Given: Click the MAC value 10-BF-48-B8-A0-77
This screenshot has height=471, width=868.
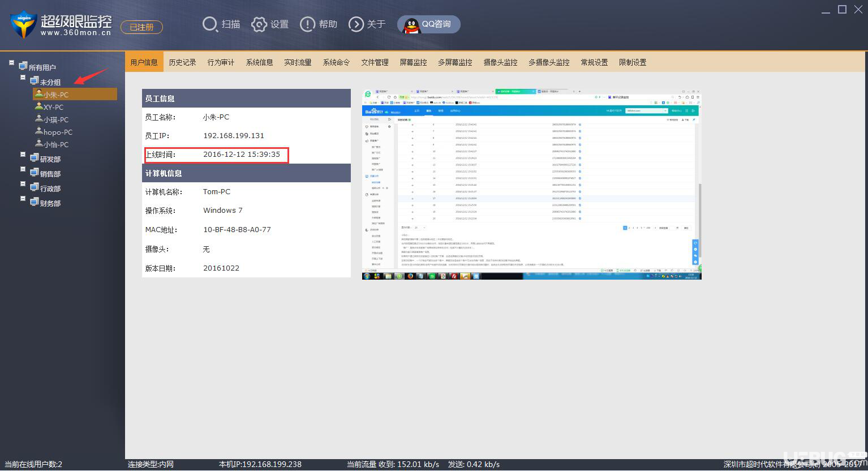Looking at the screenshot, I should click(x=237, y=229).
